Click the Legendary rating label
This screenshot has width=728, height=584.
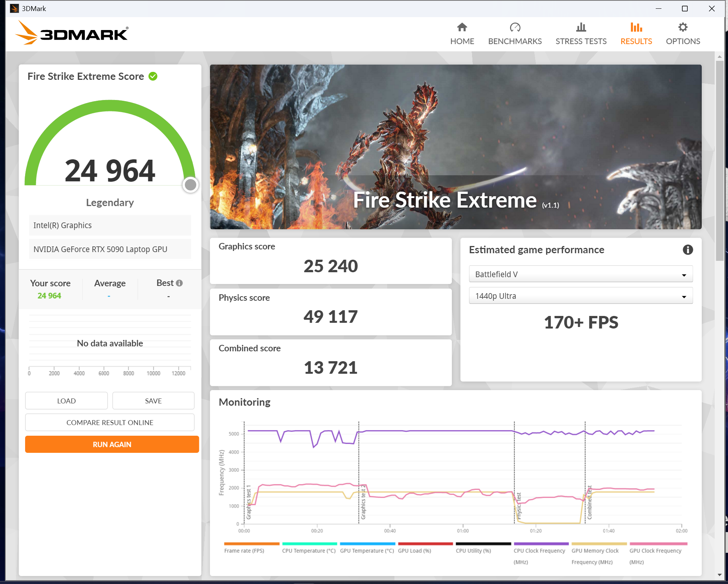[110, 203]
